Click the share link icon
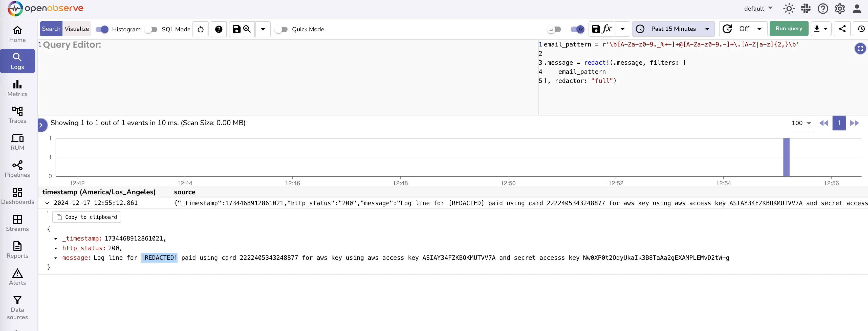This screenshot has width=868, height=331. coord(842,29)
